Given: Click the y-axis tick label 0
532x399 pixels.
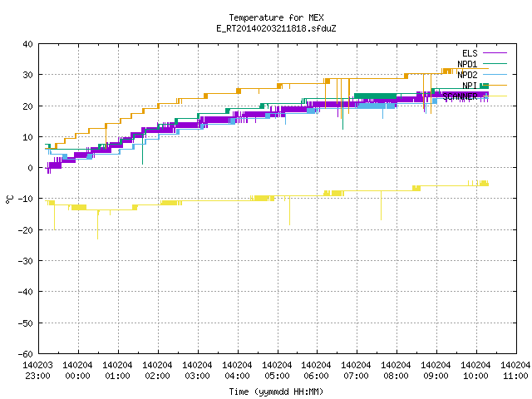Looking at the screenshot, I should pos(31,168).
